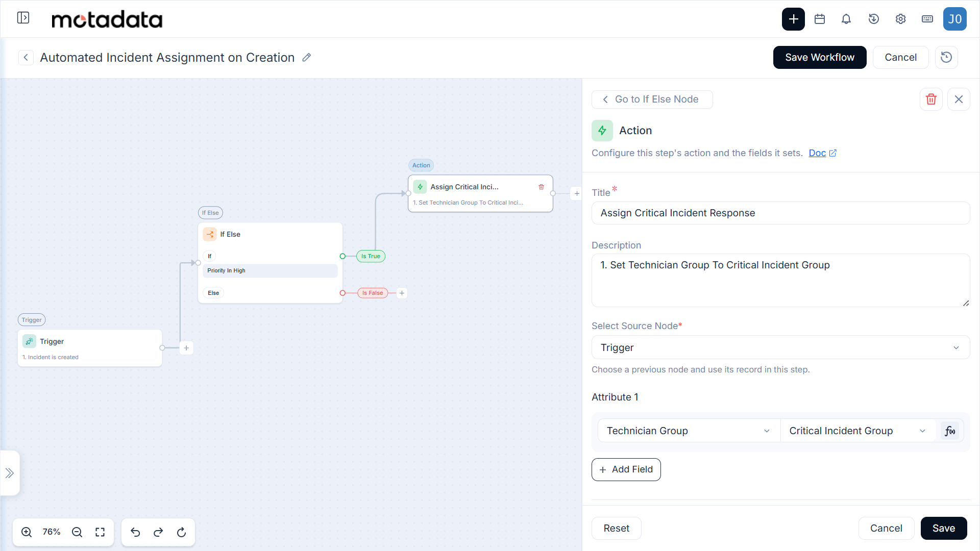Delete the Assign Critical Inci... node on the canvas

[x=541, y=187]
